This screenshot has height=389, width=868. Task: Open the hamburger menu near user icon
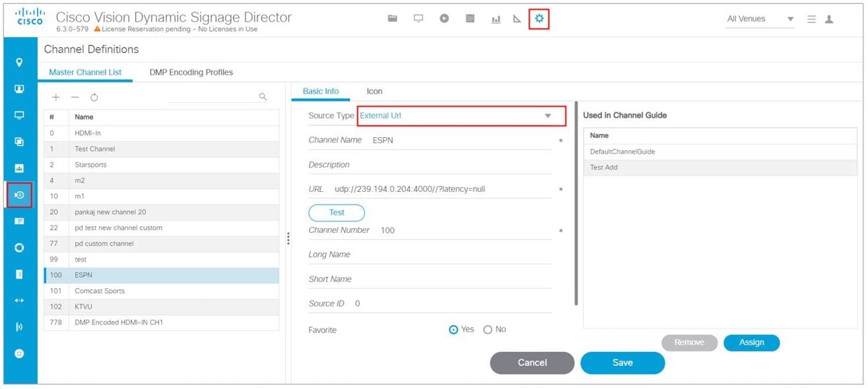[x=811, y=19]
